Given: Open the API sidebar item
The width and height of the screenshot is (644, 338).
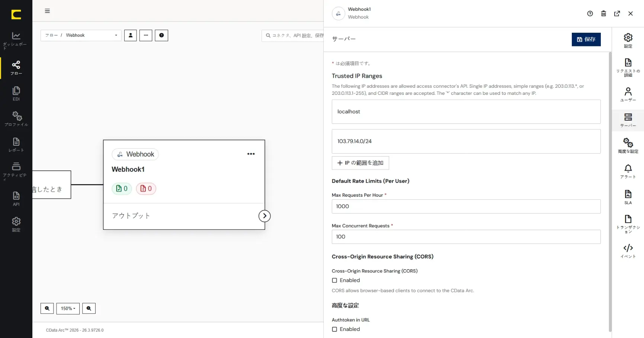Looking at the screenshot, I should [x=16, y=199].
